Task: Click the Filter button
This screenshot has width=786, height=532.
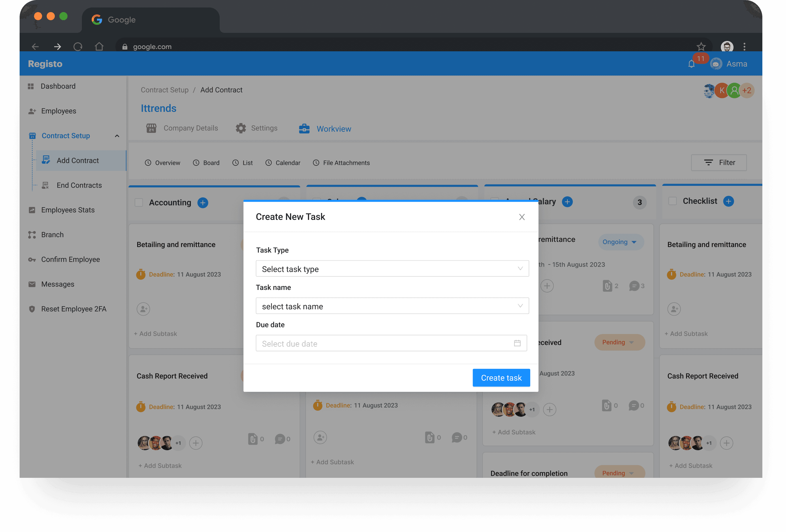Action: (x=719, y=163)
